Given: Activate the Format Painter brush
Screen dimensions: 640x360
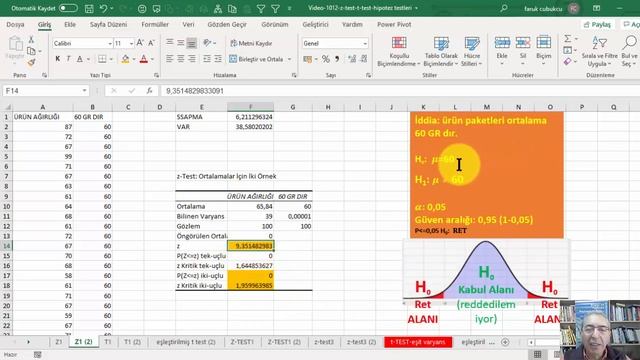Looking at the screenshot, I should pyautogui.click(x=31, y=62).
